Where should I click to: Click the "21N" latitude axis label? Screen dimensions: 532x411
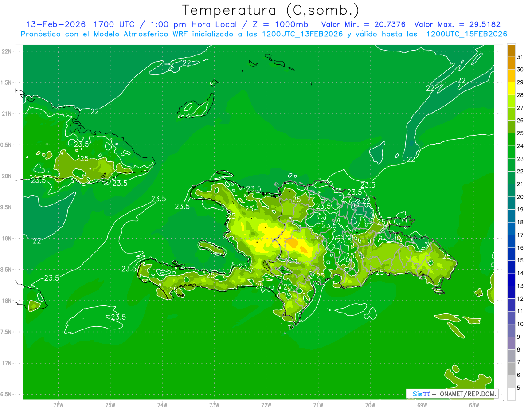[8, 114]
